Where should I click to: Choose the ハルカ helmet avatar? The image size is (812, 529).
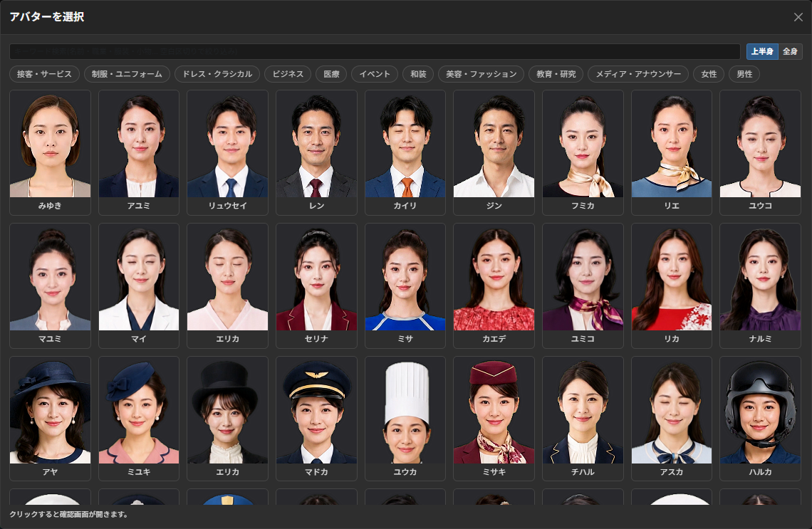pyautogui.click(x=760, y=419)
